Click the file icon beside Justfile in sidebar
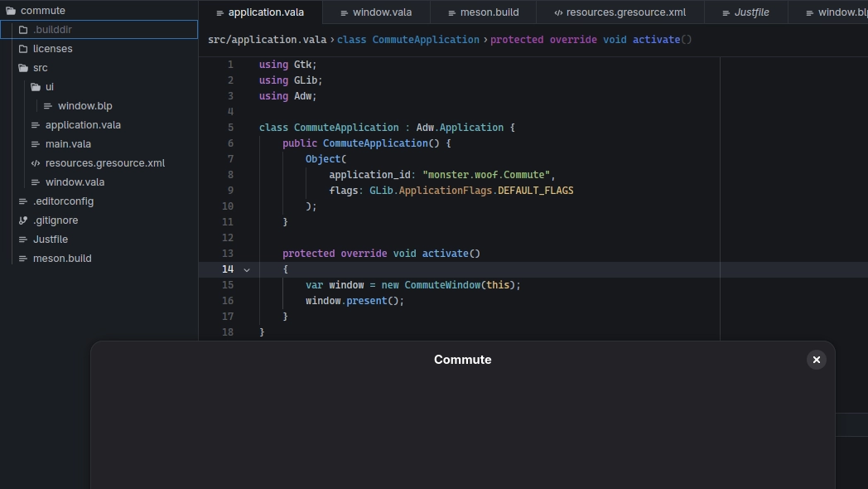The height and width of the screenshot is (489, 868). point(23,240)
